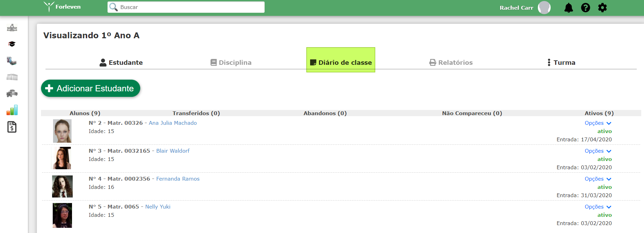The width and height of the screenshot is (644, 233).
Task: Click the Adicionar Estudante button
Action: (x=91, y=88)
